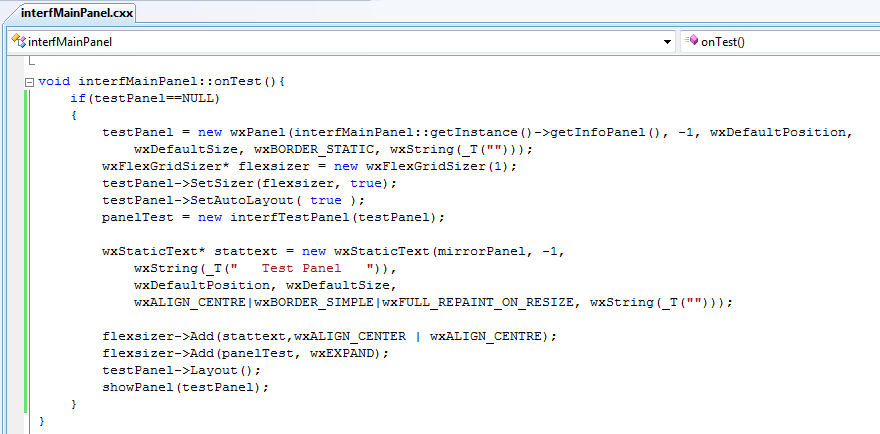
Task: Collapse the onTest function outline block
Action: 29,81
